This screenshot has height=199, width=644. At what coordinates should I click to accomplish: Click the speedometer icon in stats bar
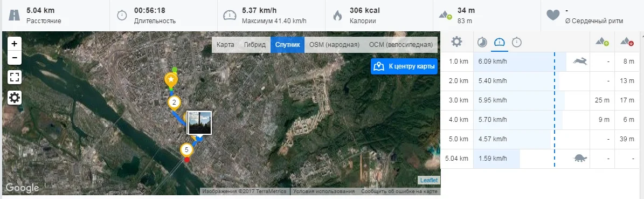click(230, 16)
